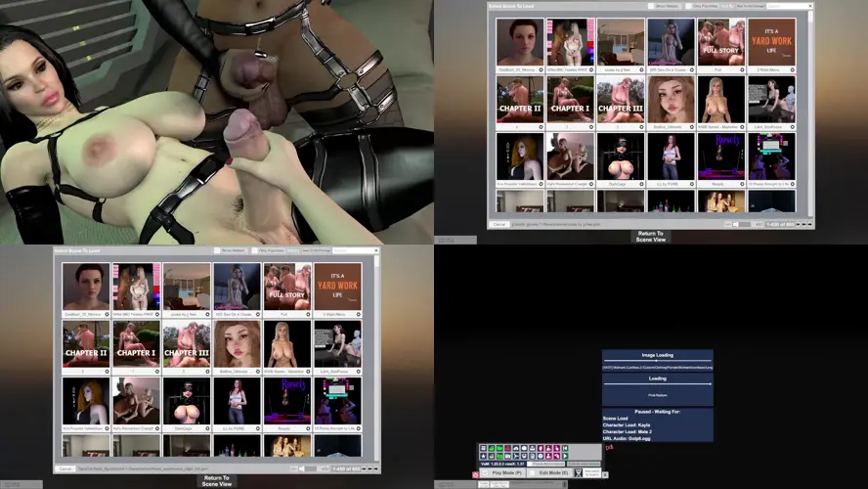The height and width of the screenshot is (489, 868).
Task: Click Play Mode (P) button
Action: [506, 472]
